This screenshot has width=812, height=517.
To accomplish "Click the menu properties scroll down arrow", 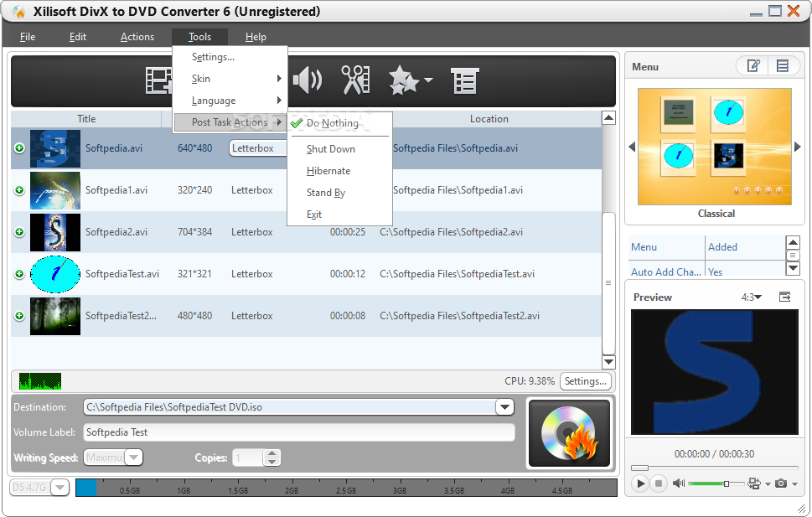I will pyautogui.click(x=793, y=268).
